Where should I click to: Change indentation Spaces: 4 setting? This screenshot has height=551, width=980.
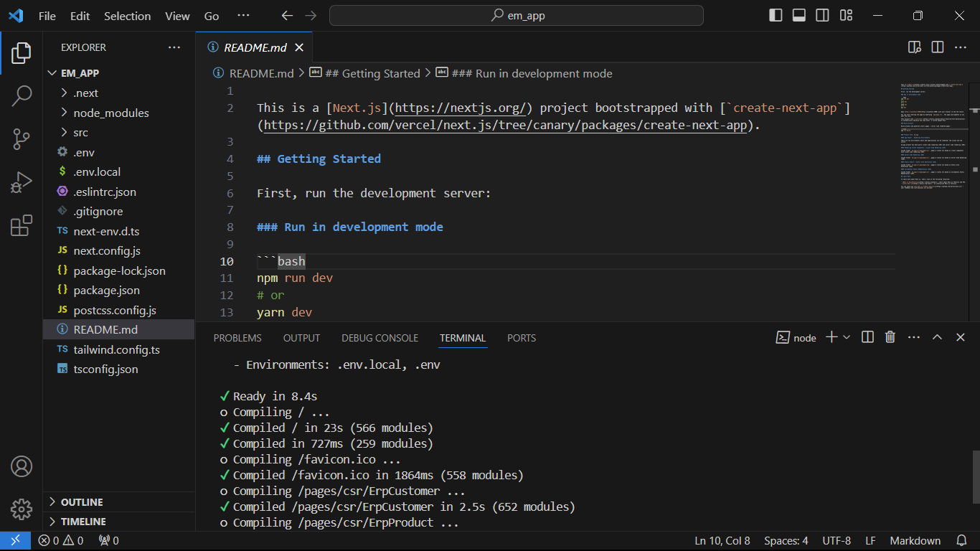[786, 541]
